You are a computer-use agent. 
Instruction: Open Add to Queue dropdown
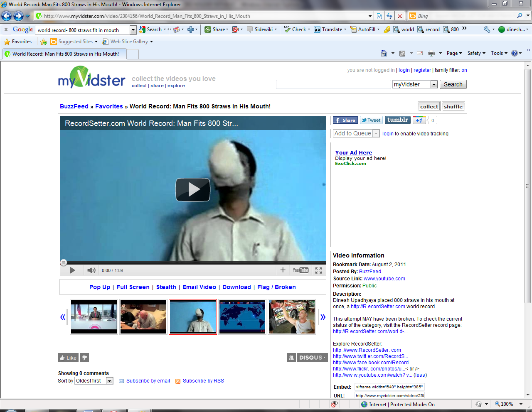pos(356,133)
